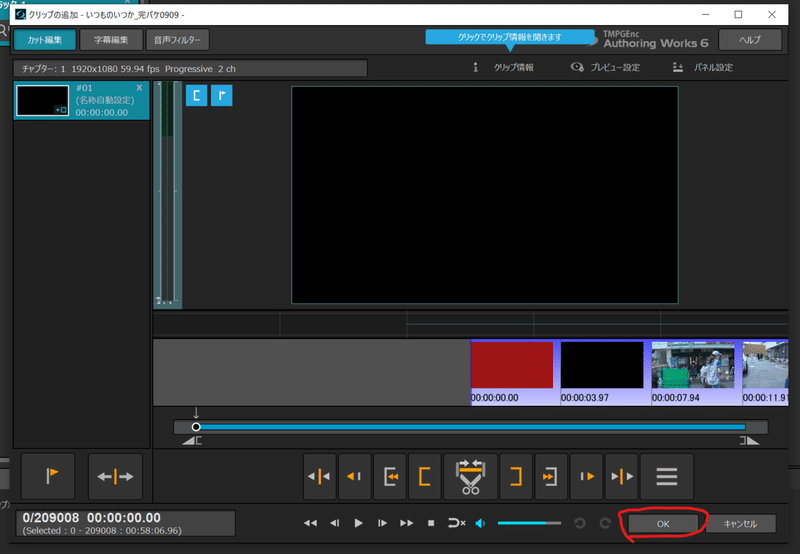The image size is (800, 554).
Task: Click the next-frame playback button
Action: (x=382, y=523)
